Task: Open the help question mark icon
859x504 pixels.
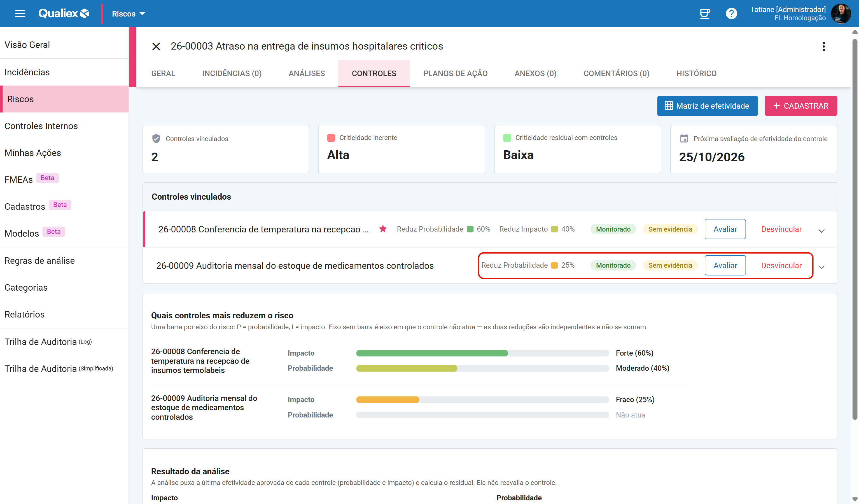Action: pyautogui.click(x=731, y=14)
